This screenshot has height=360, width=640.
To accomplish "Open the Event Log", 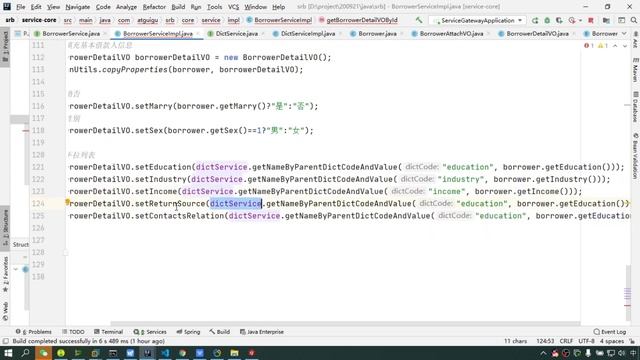I will 610,332.
